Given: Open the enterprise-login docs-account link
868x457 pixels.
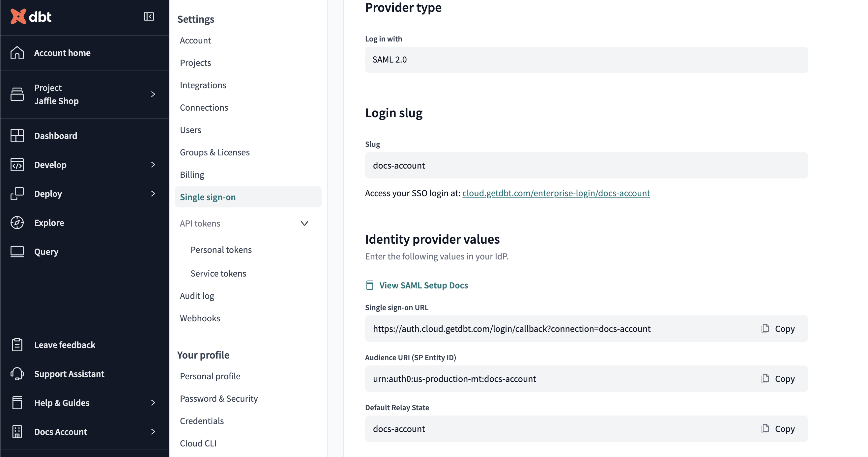Looking at the screenshot, I should click(x=556, y=193).
